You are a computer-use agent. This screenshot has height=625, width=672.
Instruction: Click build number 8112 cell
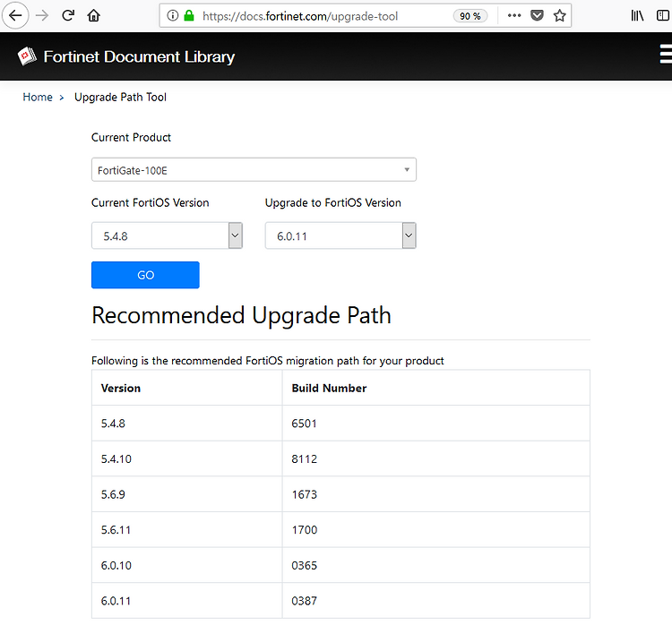[x=435, y=458]
